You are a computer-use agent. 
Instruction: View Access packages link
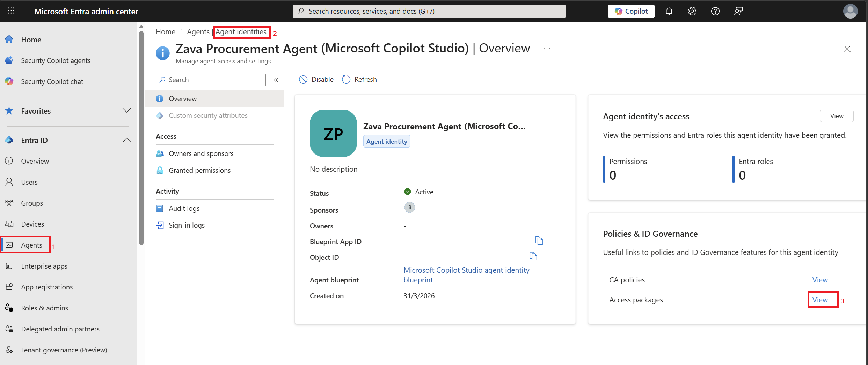coord(820,300)
